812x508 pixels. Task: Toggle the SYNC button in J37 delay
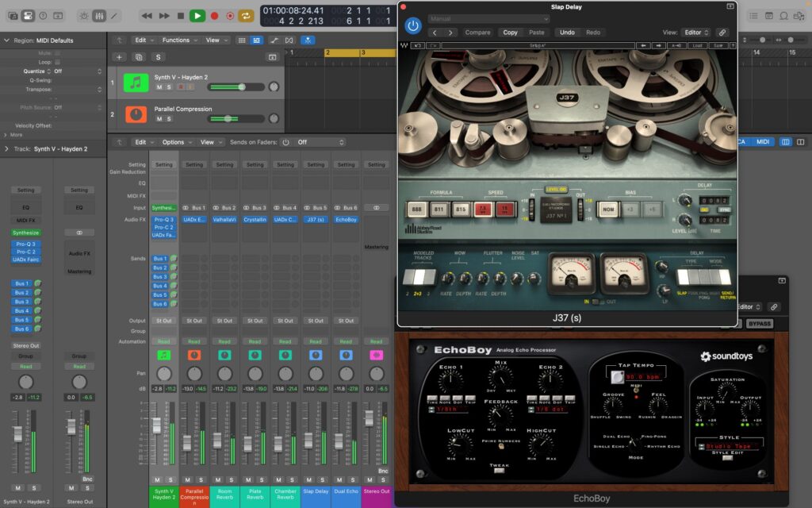pos(724,210)
